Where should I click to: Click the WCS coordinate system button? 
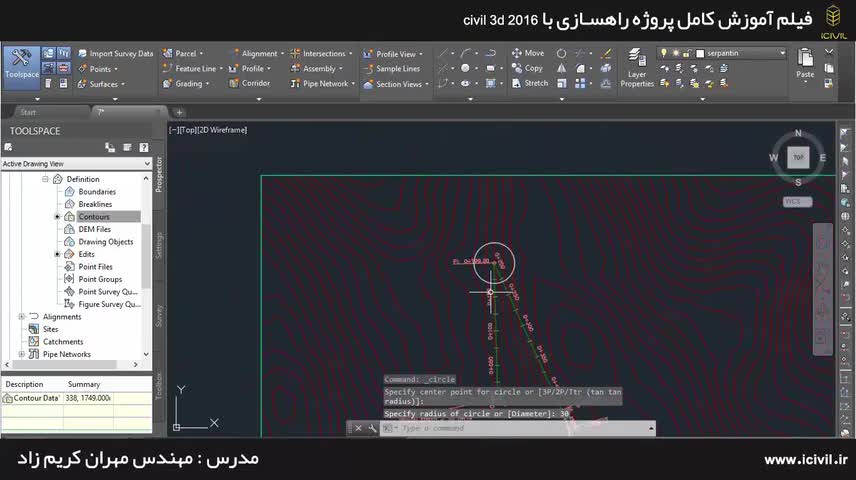(x=797, y=202)
